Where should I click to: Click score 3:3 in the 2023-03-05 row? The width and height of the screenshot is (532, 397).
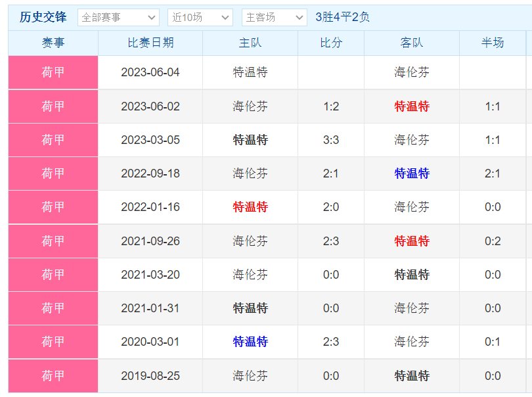point(331,140)
